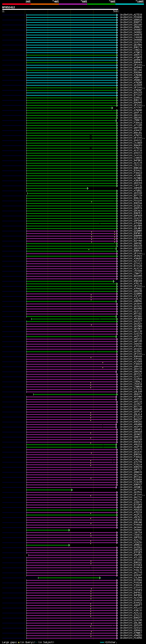Click label UniRef100_B9S3S5

coord(131,93)
